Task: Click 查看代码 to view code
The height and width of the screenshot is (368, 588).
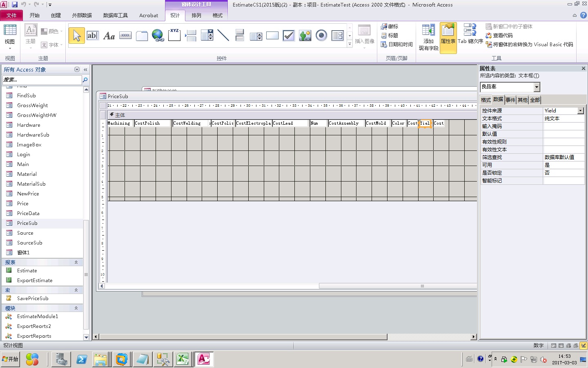Action: [502, 36]
